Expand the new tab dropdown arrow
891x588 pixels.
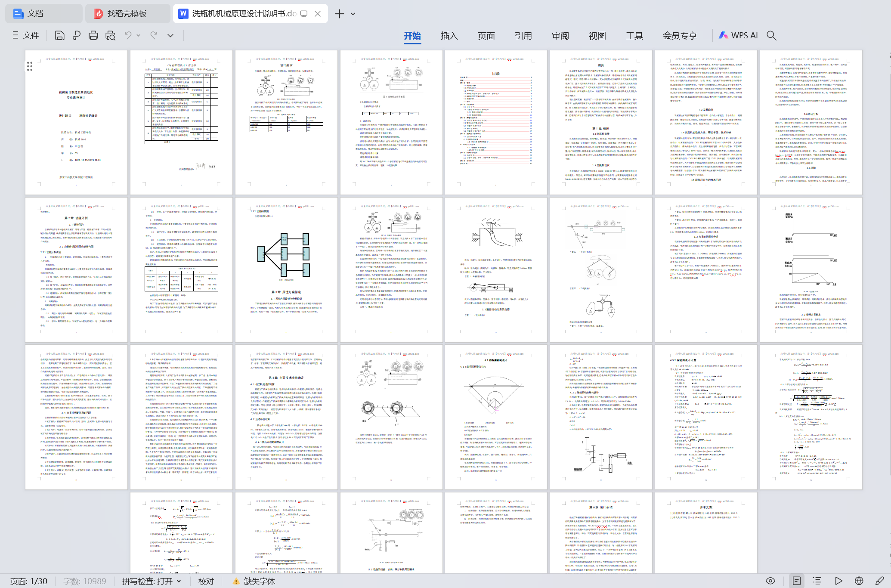pyautogui.click(x=353, y=14)
